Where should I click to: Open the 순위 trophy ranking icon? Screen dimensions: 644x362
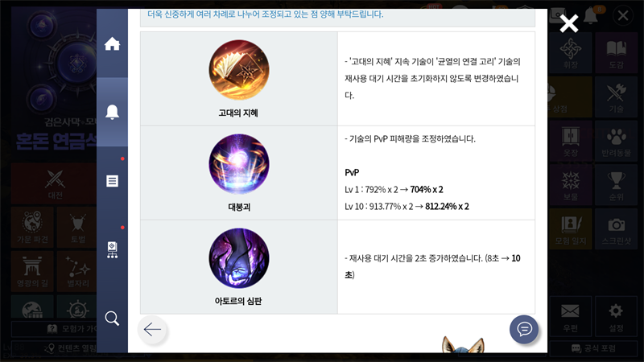(616, 185)
